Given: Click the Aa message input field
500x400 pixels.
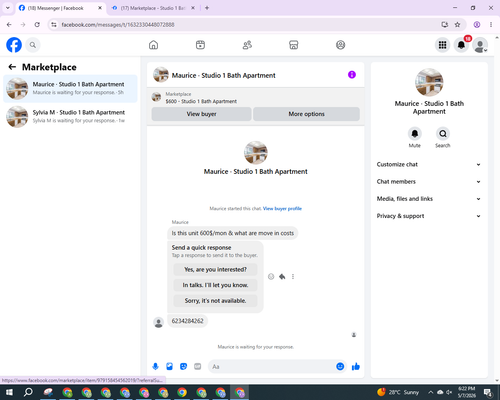Looking at the screenshot, I should coord(272,367).
